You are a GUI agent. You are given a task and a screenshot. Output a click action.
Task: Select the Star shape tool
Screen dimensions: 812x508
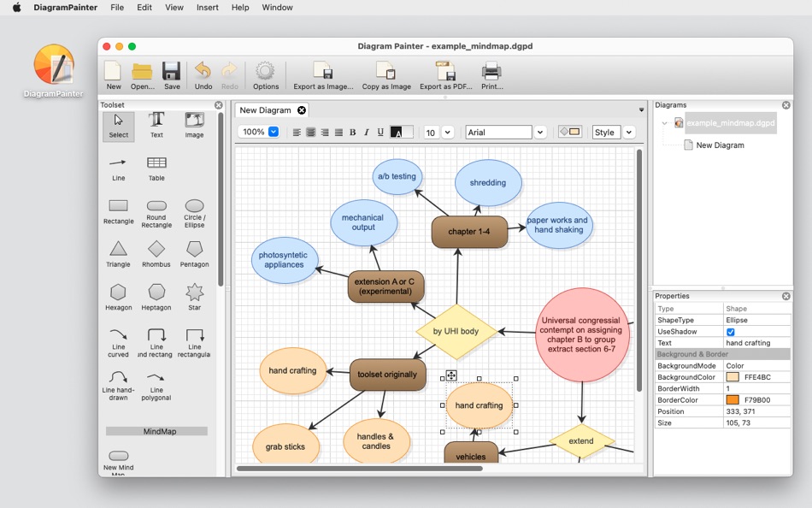194,297
